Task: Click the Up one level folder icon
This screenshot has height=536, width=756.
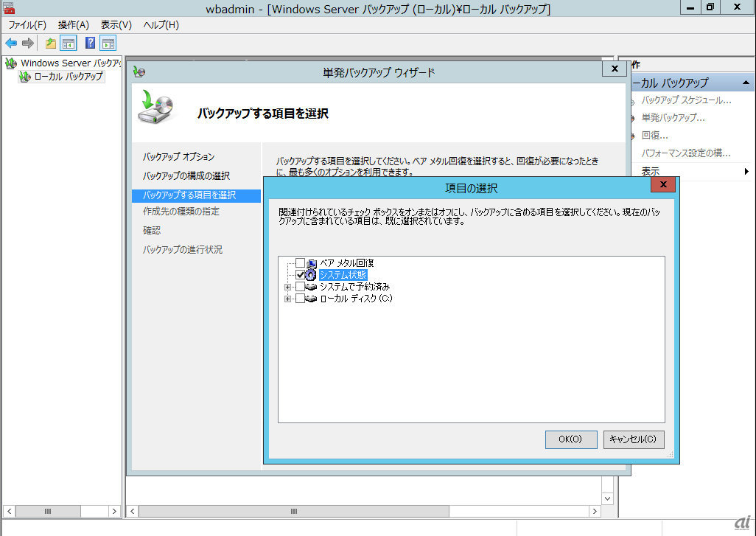Action: tap(50, 43)
